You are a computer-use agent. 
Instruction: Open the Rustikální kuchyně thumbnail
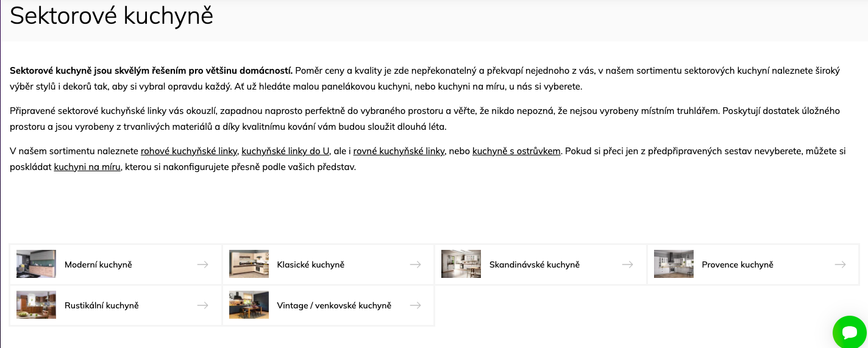tap(36, 305)
